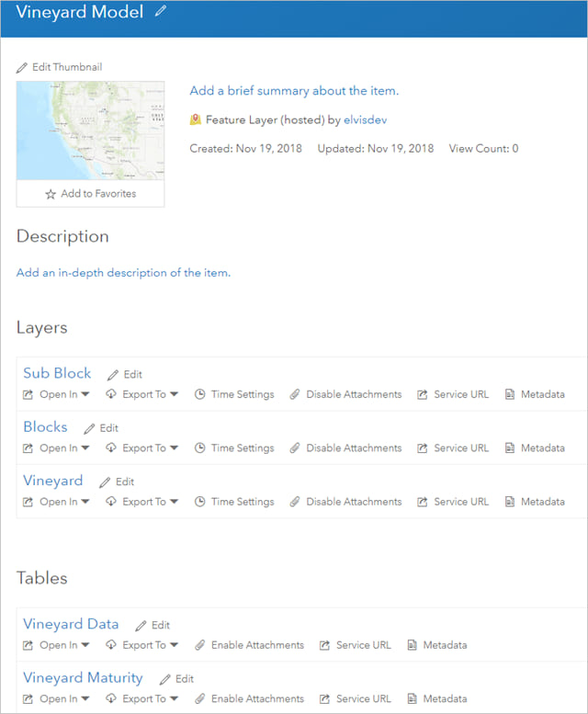Click the Service URL icon for Vineyard Data
The image size is (588, 714).
click(x=324, y=645)
